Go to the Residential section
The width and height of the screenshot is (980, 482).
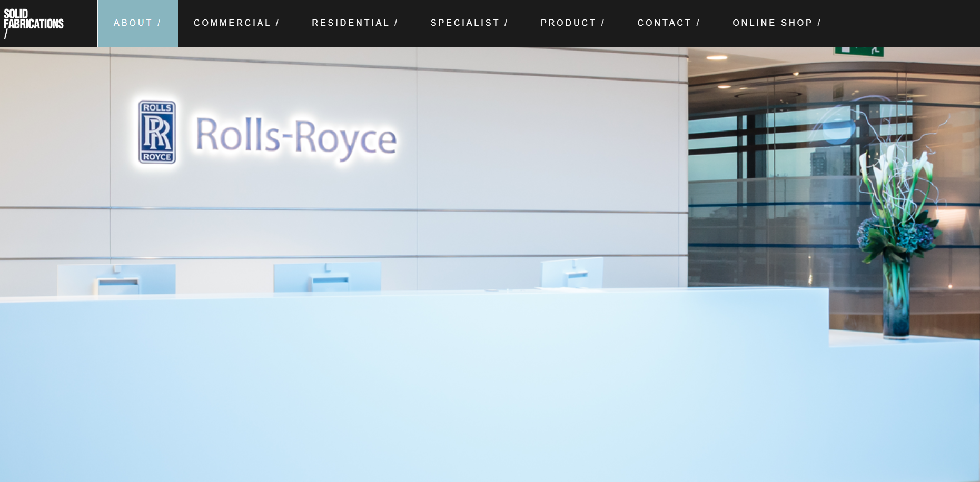tap(354, 23)
